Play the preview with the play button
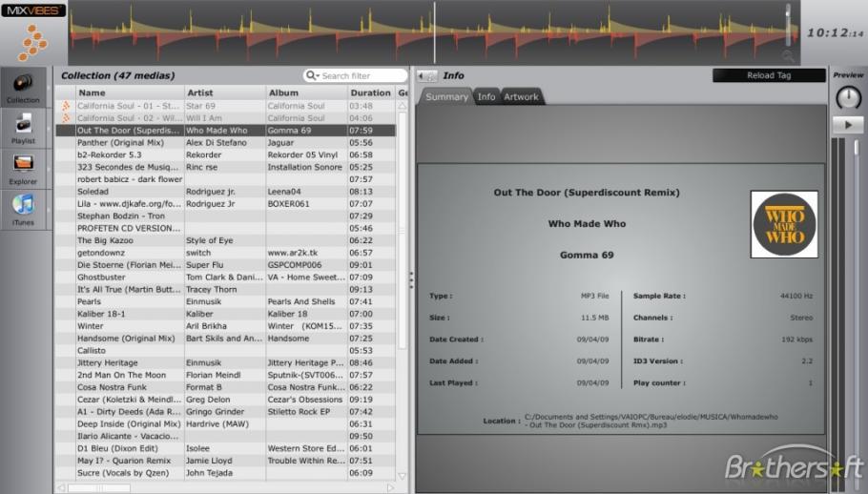The height and width of the screenshot is (494, 868). 848,125
